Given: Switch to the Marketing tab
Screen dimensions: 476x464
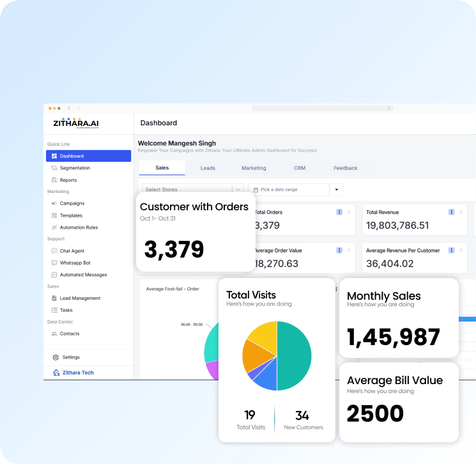Looking at the screenshot, I should point(254,168).
